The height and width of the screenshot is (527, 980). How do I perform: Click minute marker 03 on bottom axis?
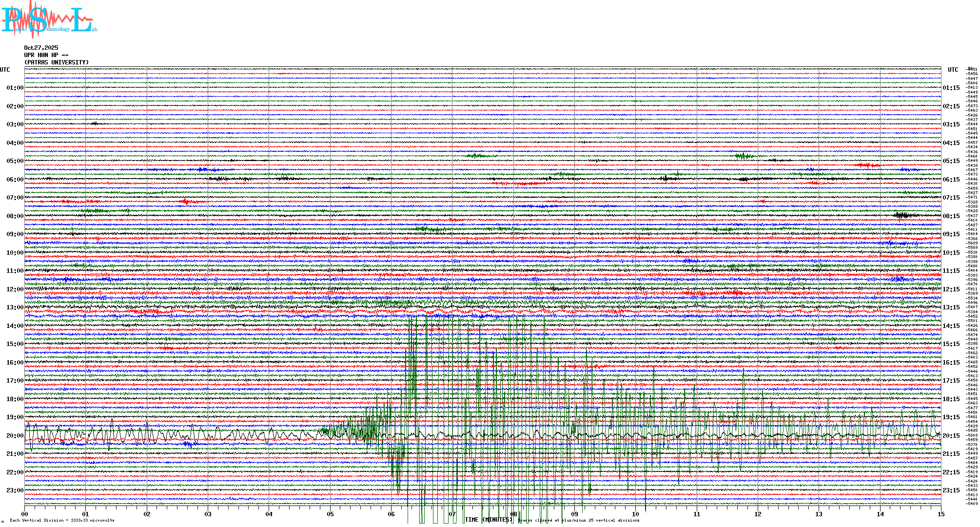[208, 514]
